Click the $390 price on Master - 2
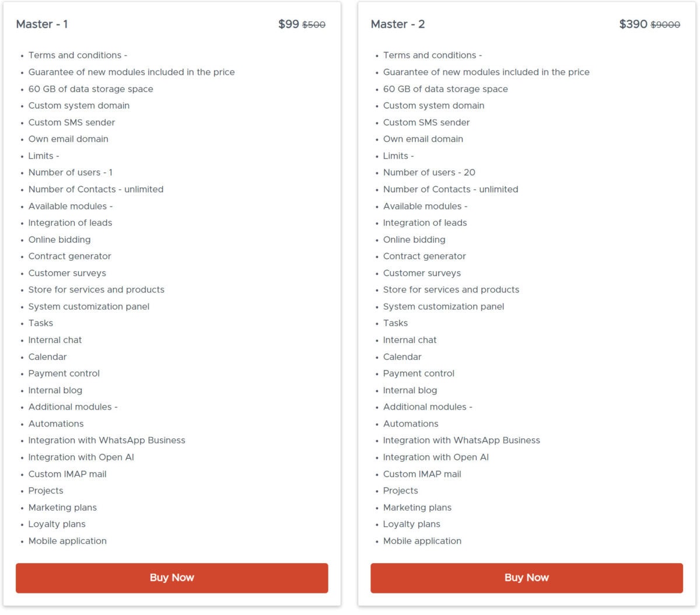700x615 pixels. (x=633, y=24)
